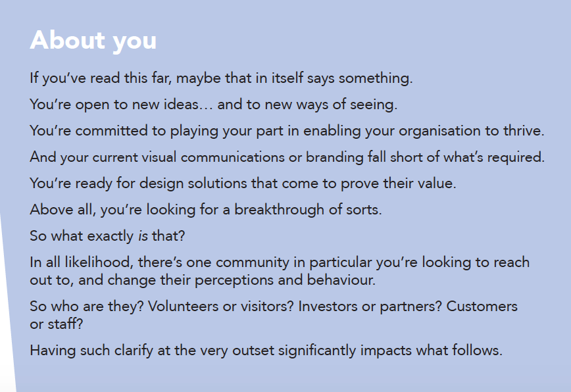Click the word 'organisation' in the third paragraph
Image resolution: width=571 pixels, height=392 pixels.
(x=439, y=131)
